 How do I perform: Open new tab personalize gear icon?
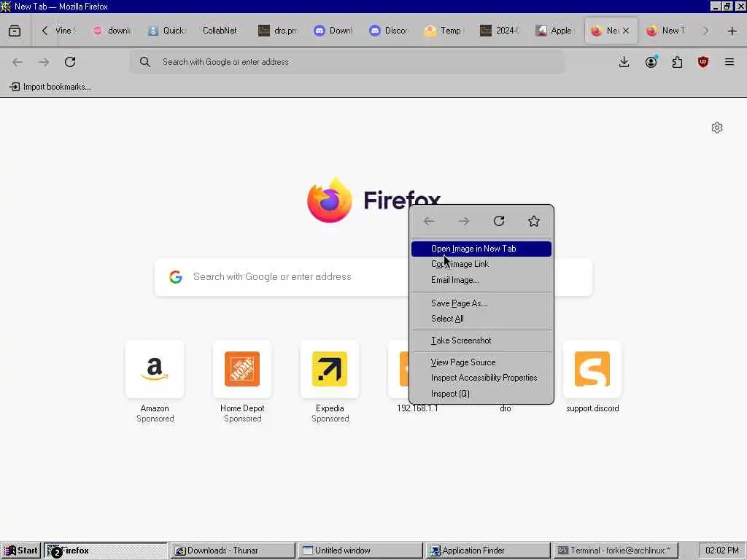click(x=717, y=128)
